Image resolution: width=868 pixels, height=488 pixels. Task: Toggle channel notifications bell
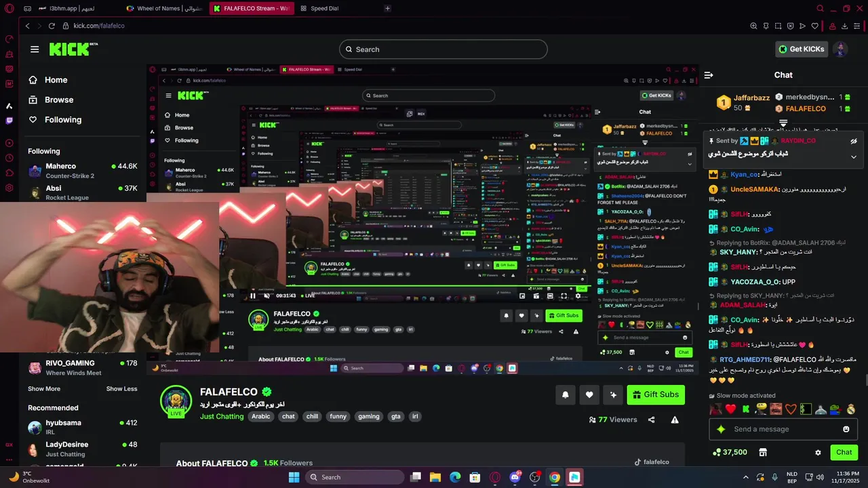566,395
